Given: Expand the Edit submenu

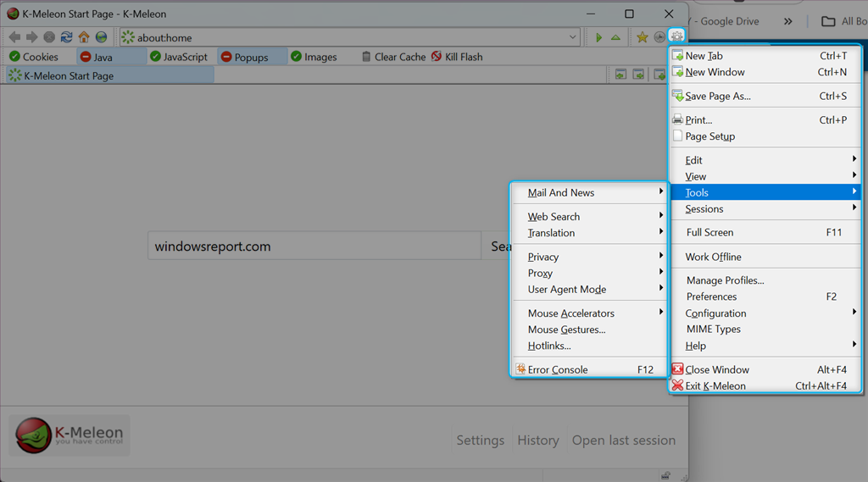Looking at the screenshot, I should pyautogui.click(x=766, y=160).
